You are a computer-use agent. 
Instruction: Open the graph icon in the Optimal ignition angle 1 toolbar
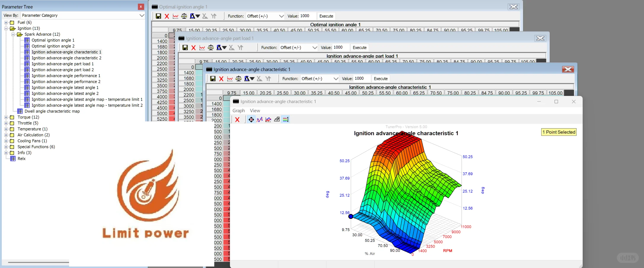tap(175, 16)
